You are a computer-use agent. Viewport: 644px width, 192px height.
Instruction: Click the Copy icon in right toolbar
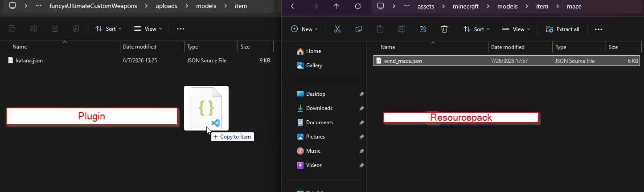point(358,29)
